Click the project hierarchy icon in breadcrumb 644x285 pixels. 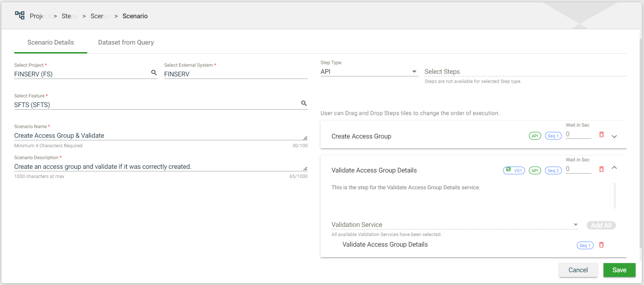[x=20, y=15]
